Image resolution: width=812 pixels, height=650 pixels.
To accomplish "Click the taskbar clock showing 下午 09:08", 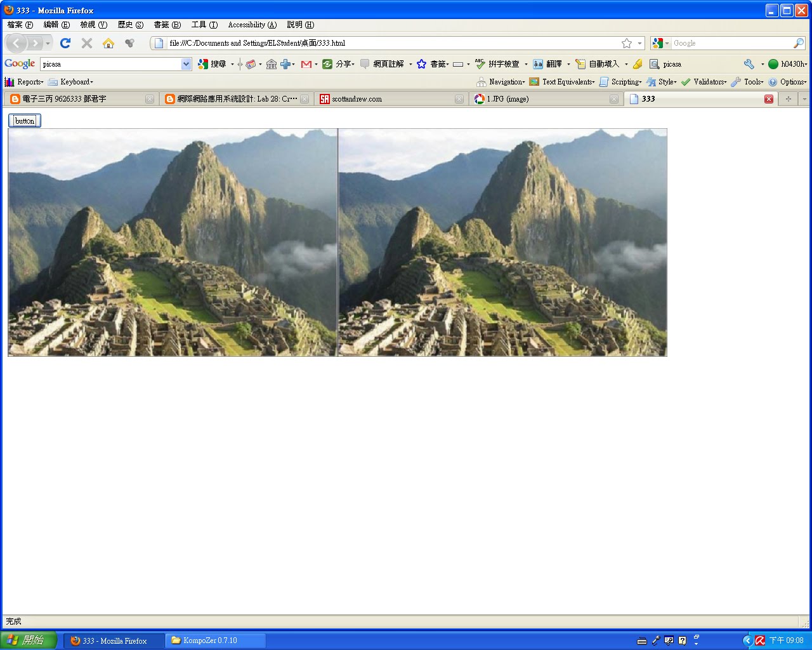I will tap(787, 640).
